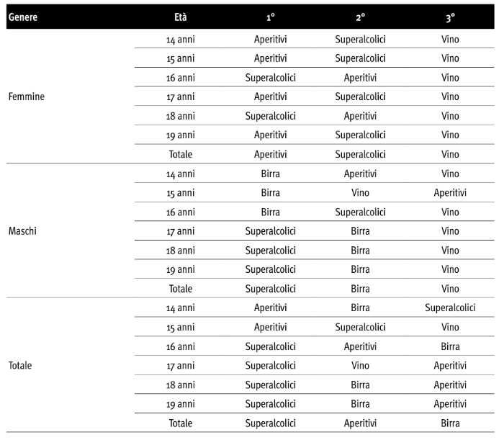Select Vino second choice for Maschi 15 anni
Image resolution: width=504 pixels, height=440 pixels.
[x=360, y=193]
